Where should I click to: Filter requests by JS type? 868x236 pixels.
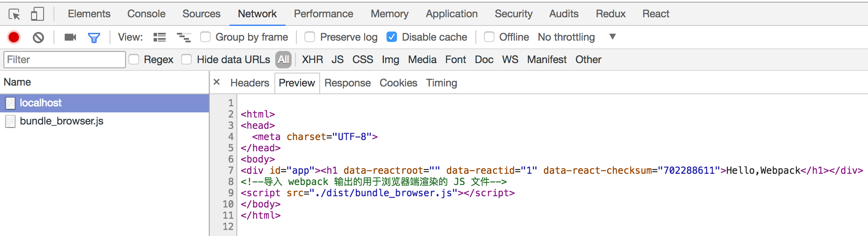coord(337,60)
